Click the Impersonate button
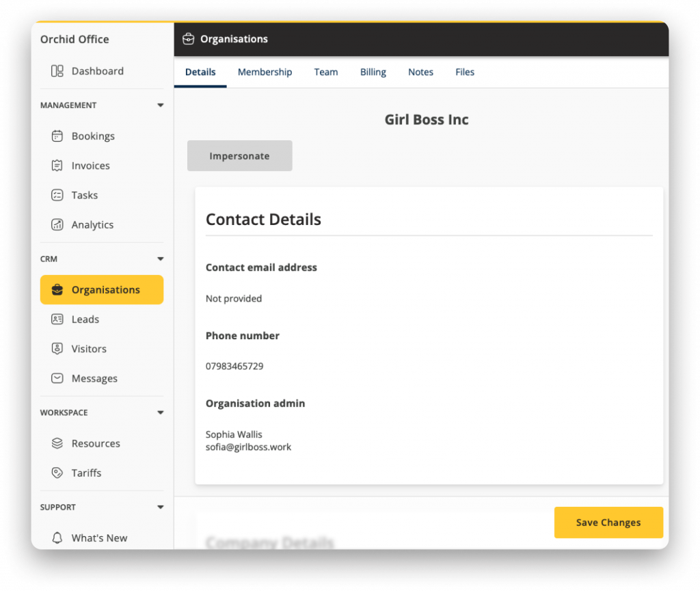The image size is (700, 591). [x=240, y=156]
